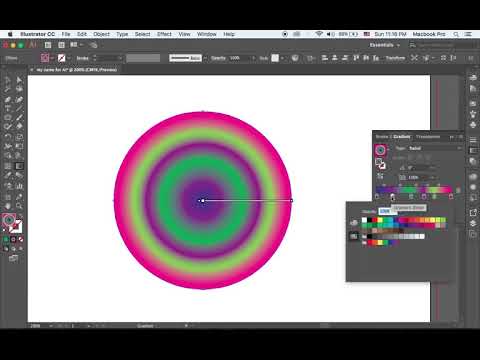Select the Scale tool

(x=19, y=137)
